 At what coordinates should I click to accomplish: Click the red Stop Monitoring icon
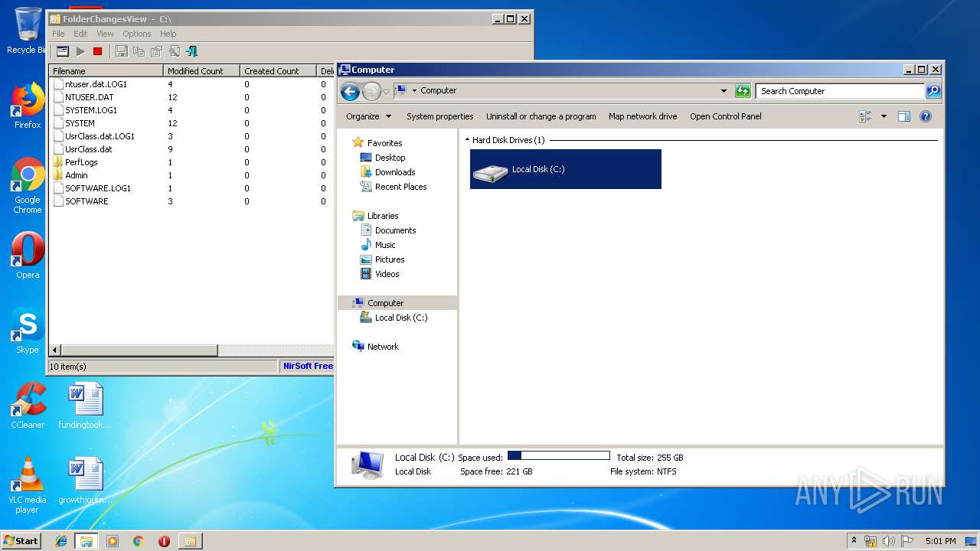coord(97,51)
